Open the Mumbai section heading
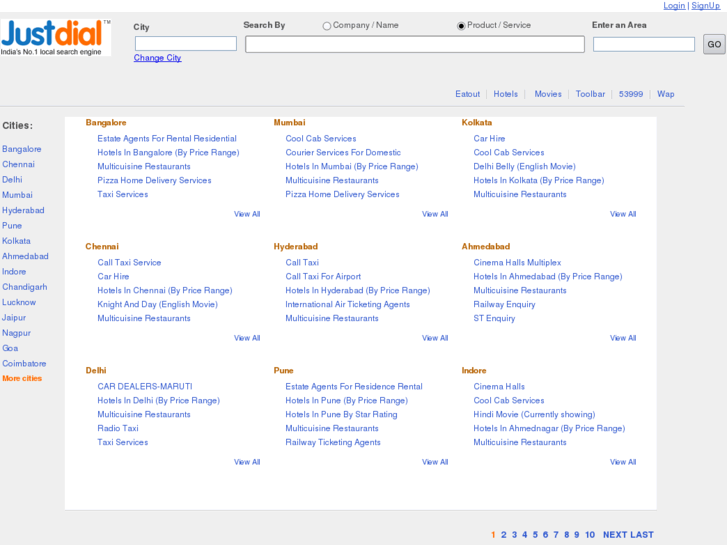The width and height of the screenshot is (727, 545). [x=289, y=122]
